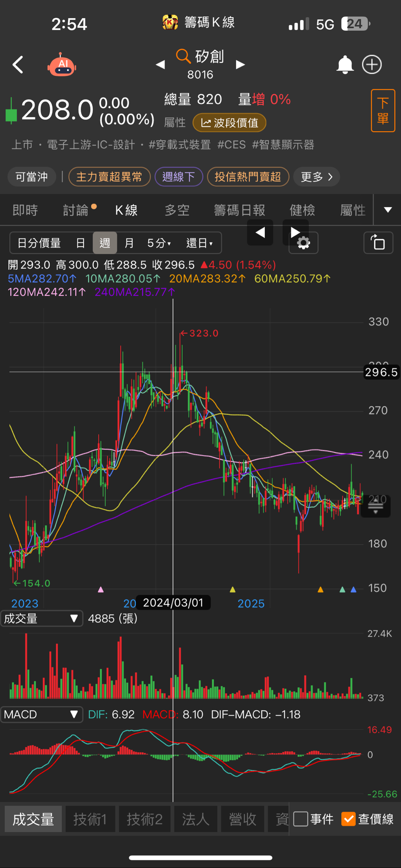This screenshot has width=401, height=868.
Task: Expand tab list dropdown arrow
Action: tap(387, 210)
